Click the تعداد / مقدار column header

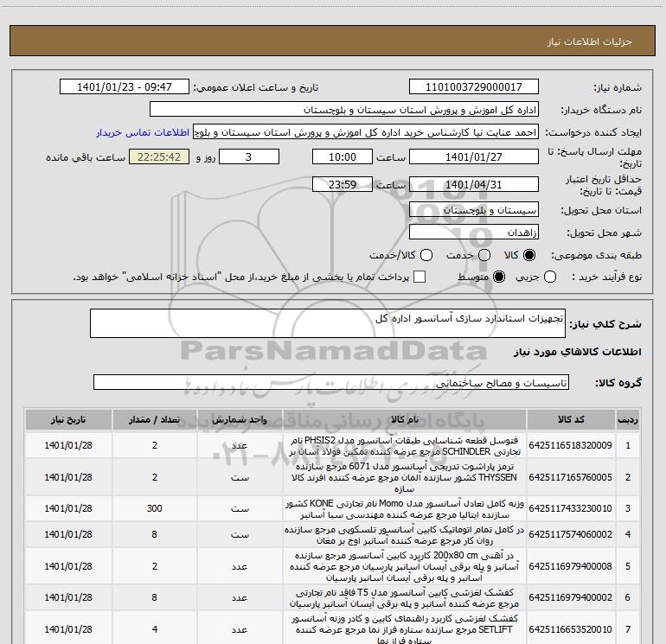point(154,420)
